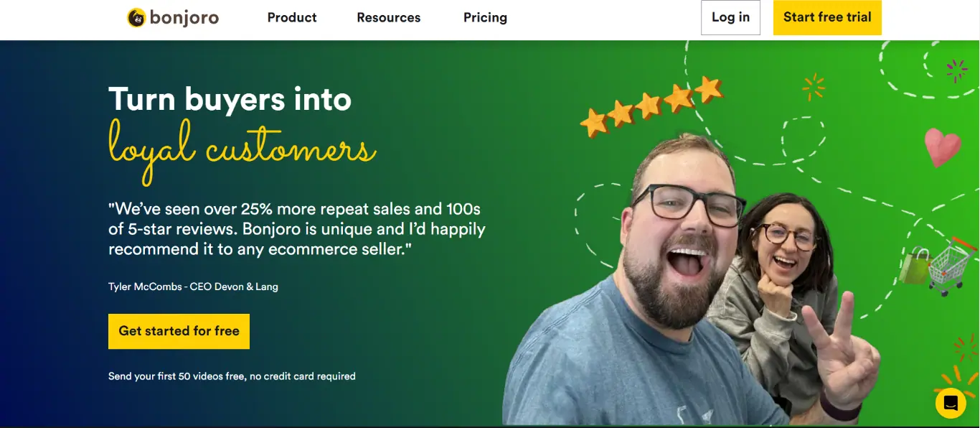
Task: Click the orange sparkle burst graphic
Action: [x=814, y=87]
